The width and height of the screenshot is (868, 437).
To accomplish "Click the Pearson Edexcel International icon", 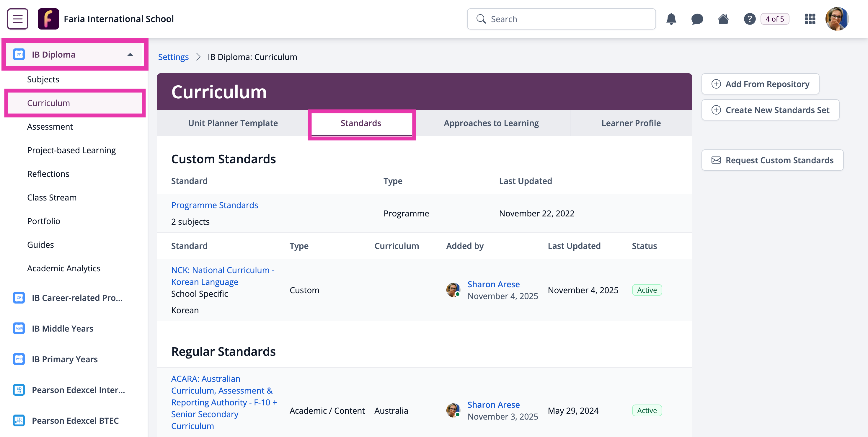I will point(19,390).
